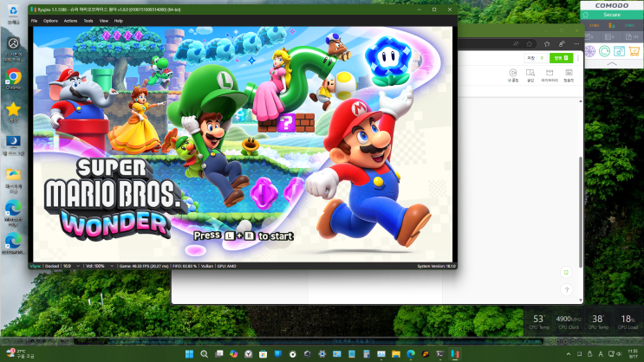Click the Game FPS readout in status bar
The image size is (644, 362).
[144, 266]
